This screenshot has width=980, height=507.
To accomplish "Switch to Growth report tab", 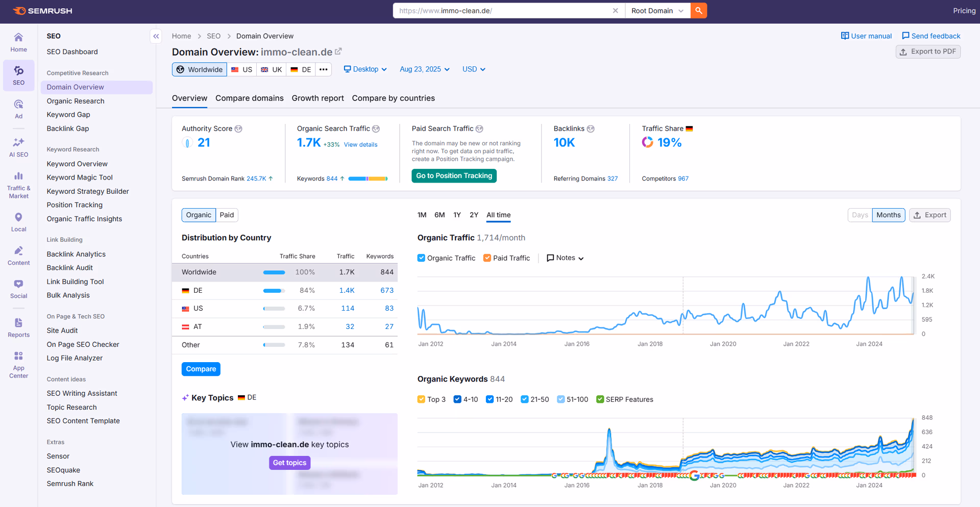I will (x=318, y=98).
